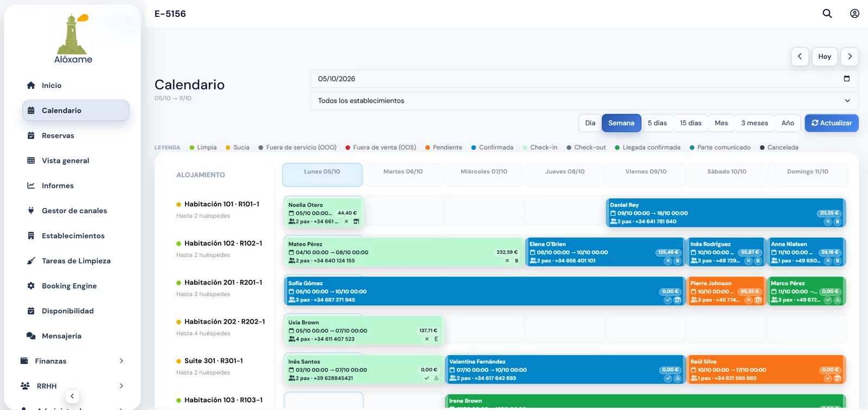868x410 pixels.
Task: Open the user account icon
Action: pyautogui.click(x=854, y=14)
